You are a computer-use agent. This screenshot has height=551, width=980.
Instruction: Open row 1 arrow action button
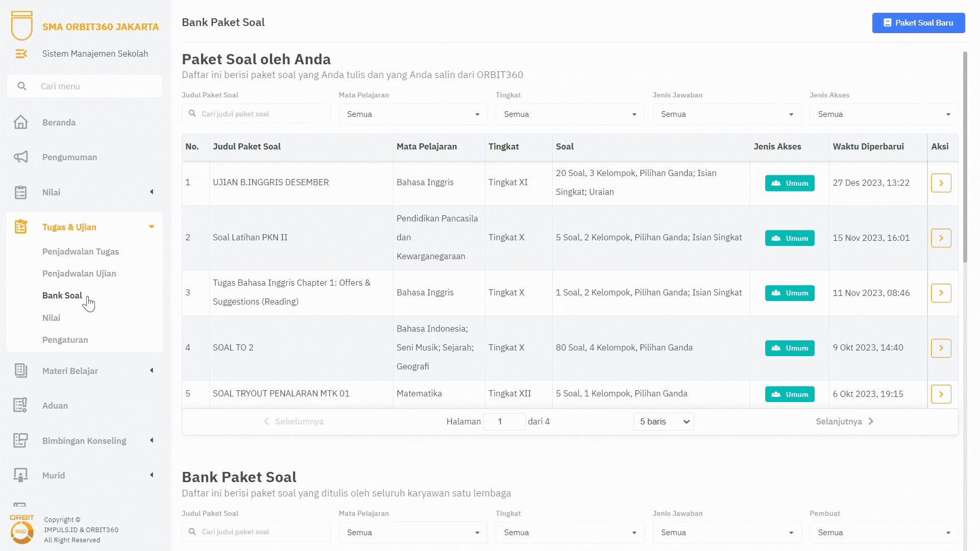click(x=941, y=183)
